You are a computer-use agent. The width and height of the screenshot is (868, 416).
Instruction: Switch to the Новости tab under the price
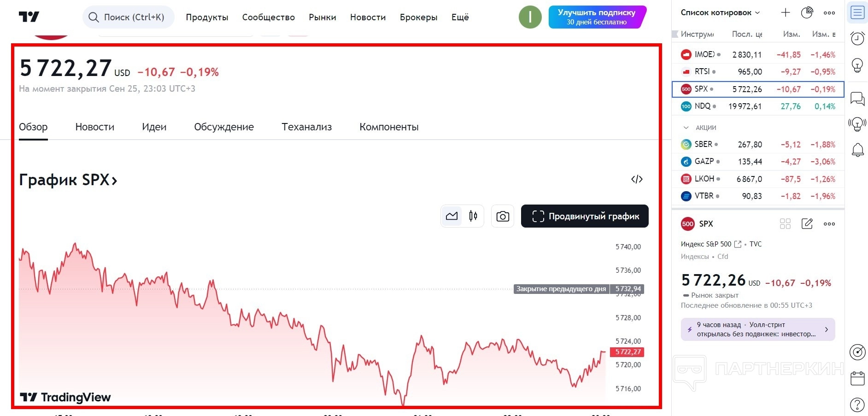pos(95,127)
